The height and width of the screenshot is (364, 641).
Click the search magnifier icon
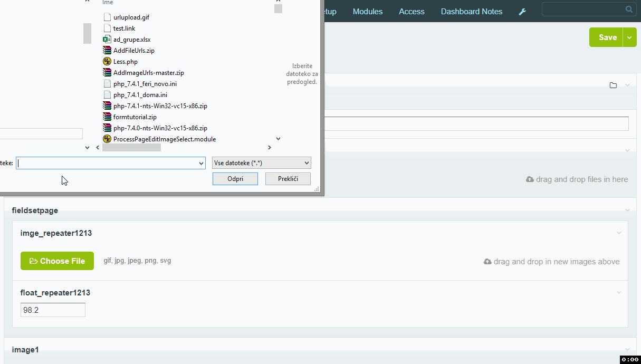629,9
